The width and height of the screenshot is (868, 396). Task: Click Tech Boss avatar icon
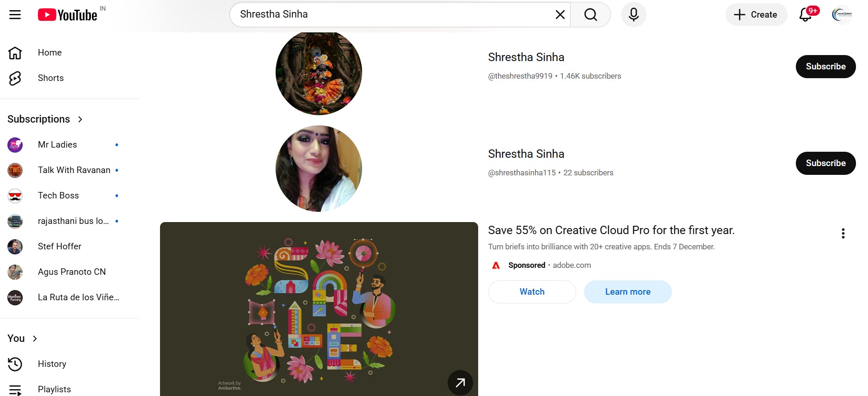coord(15,196)
